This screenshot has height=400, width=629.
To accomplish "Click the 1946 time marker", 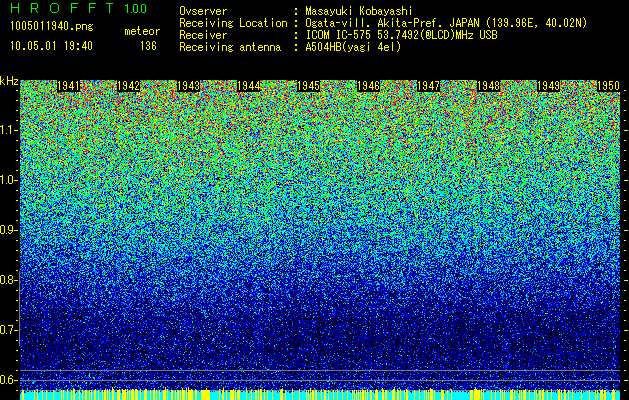I will pos(369,86).
